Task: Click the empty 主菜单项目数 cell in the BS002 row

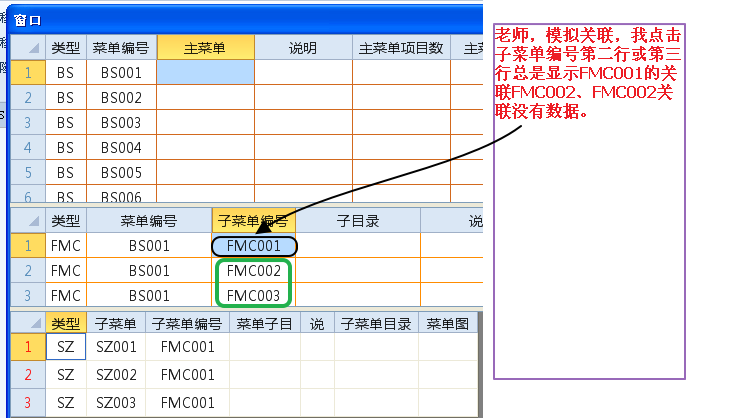Action: click(x=401, y=97)
